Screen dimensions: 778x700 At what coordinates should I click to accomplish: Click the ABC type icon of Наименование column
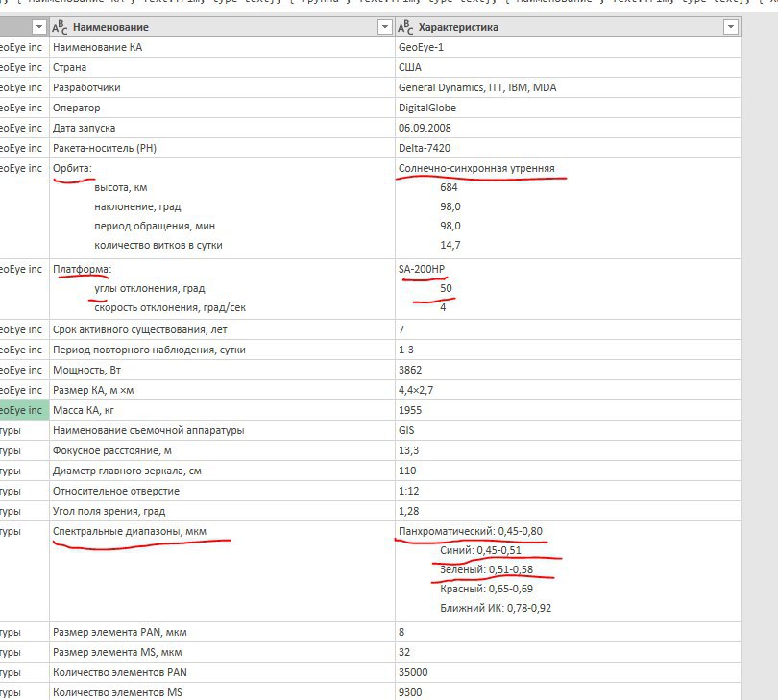[60, 27]
